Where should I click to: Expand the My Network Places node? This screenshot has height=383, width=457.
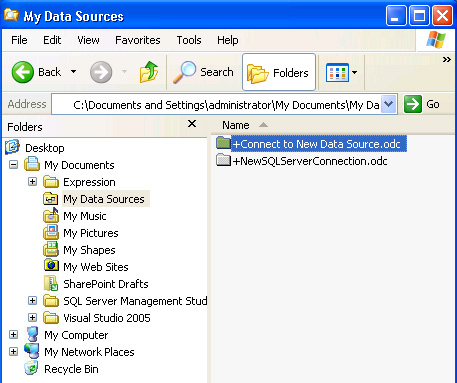click(x=13, y=352)
